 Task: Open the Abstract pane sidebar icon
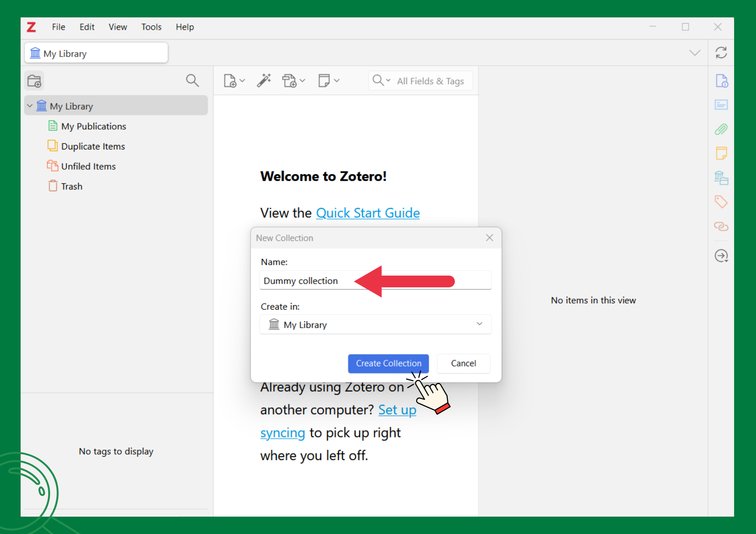[x=721, y=105]
